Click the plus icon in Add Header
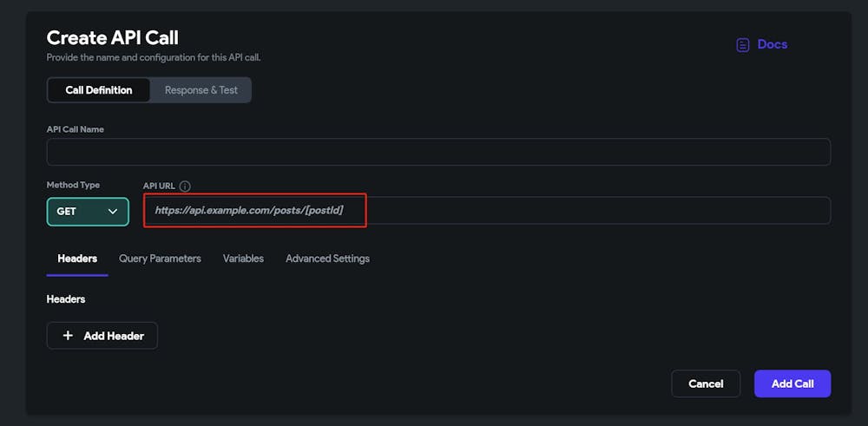868x426 pixels. click(69, 336)
